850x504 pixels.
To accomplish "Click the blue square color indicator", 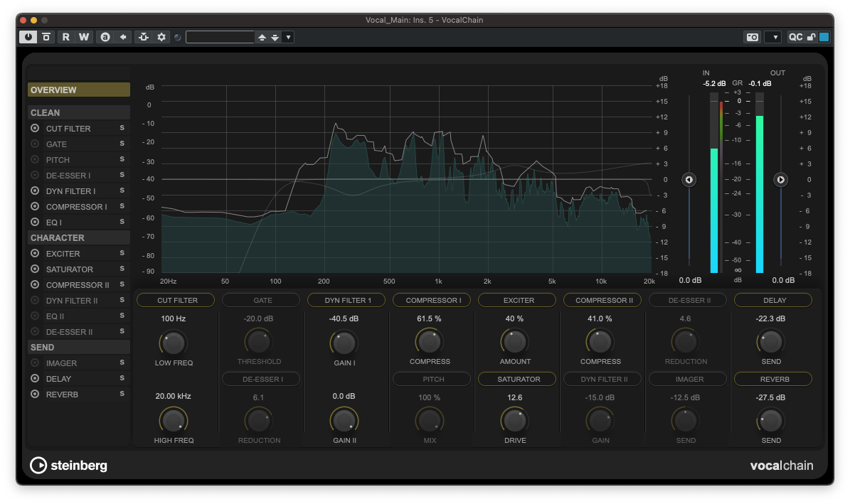I will tap(824, 37).
